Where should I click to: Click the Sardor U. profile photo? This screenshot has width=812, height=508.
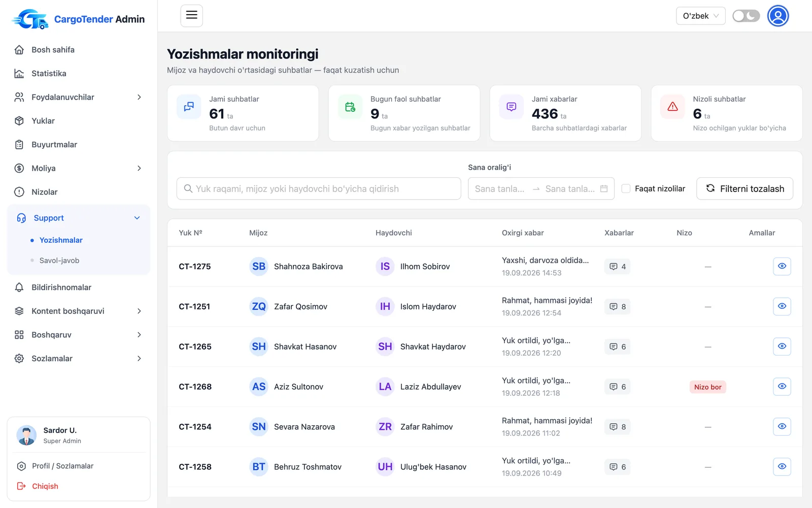pyautogui.click(x=26, y=435)
